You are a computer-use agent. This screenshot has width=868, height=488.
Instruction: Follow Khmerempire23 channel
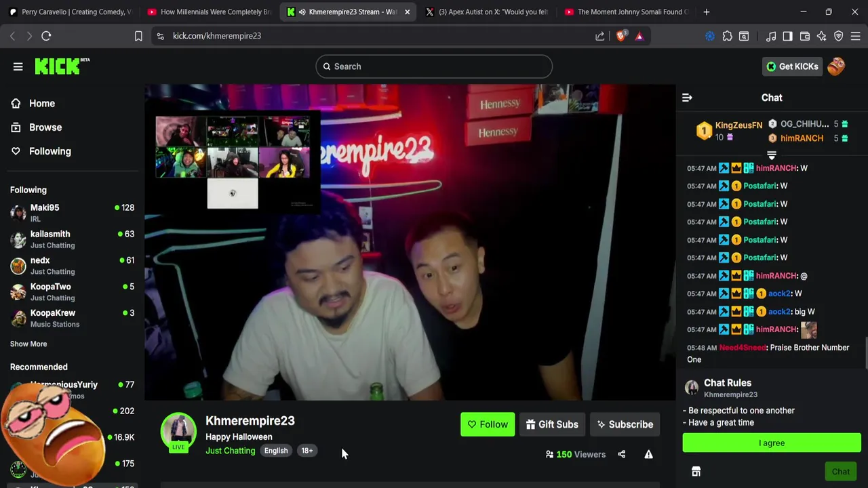(488, 424)
